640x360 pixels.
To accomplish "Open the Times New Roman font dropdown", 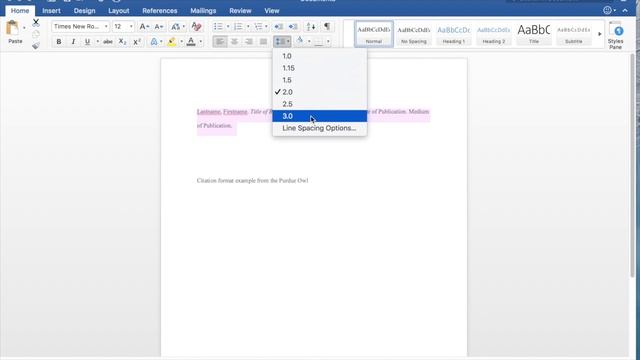I will coord(106,27).
